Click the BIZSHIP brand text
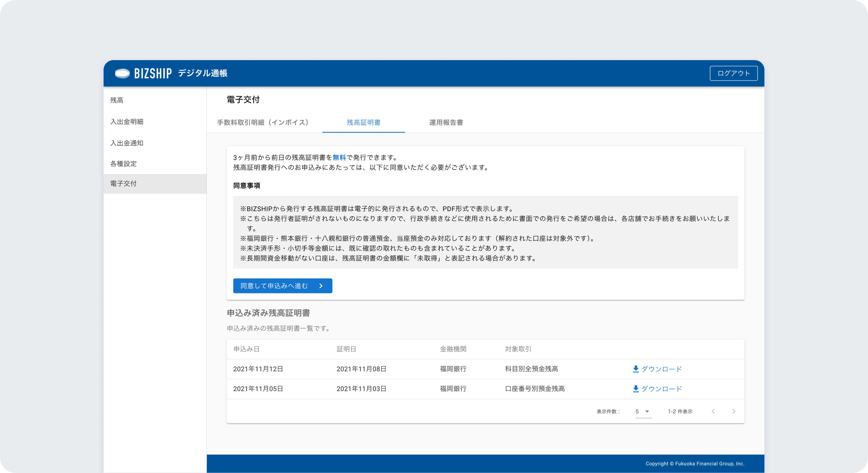Viewport: 868px width, 473px height. pos(153,73)
